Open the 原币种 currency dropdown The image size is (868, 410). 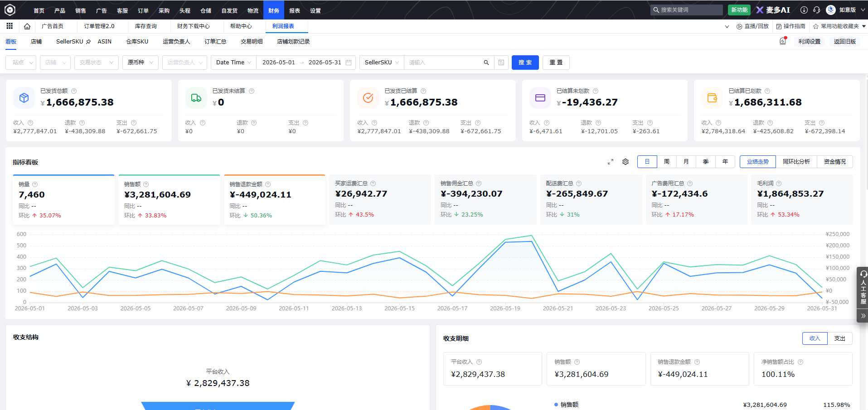coord(141,63)
